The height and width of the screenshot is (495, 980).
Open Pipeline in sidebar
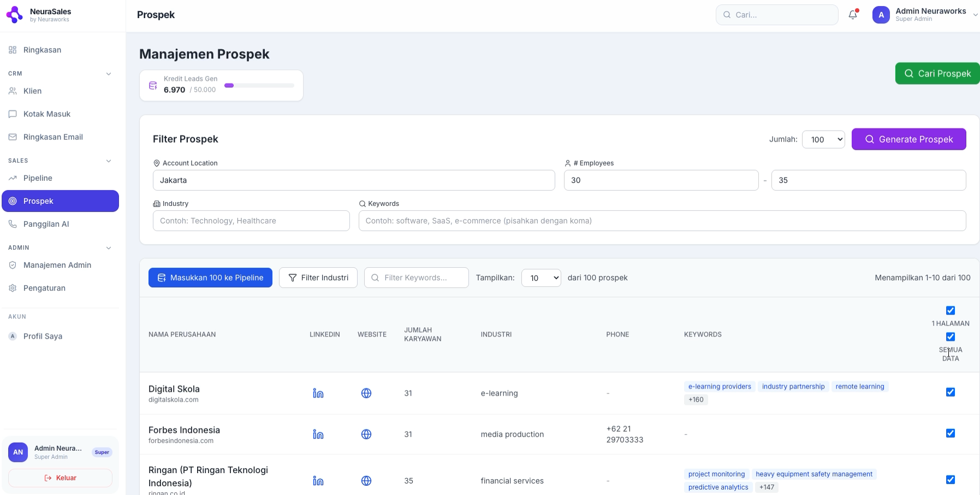coord(60,178)
